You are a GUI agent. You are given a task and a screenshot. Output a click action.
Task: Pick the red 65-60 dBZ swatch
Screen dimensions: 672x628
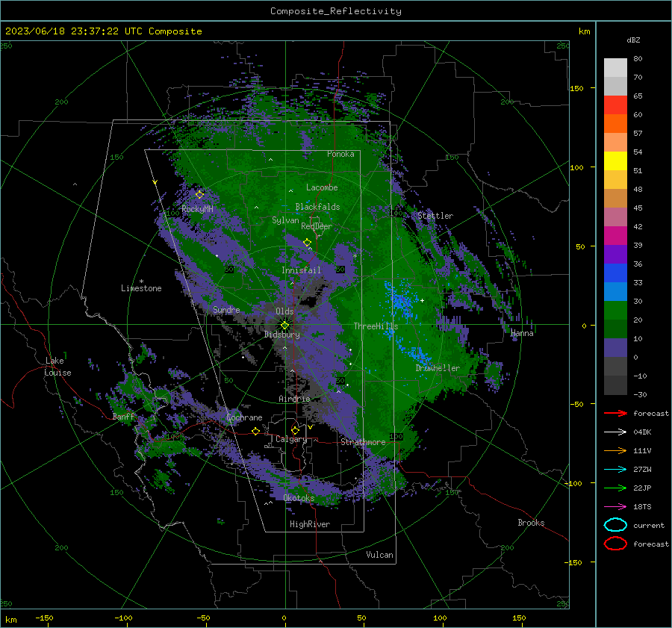(615, 105)
